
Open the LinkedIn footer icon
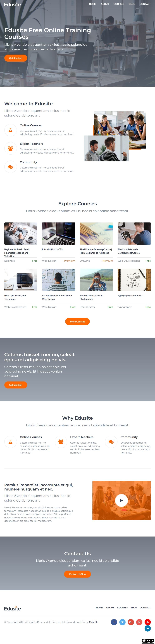pyautogui.click(x=148, y=628)
